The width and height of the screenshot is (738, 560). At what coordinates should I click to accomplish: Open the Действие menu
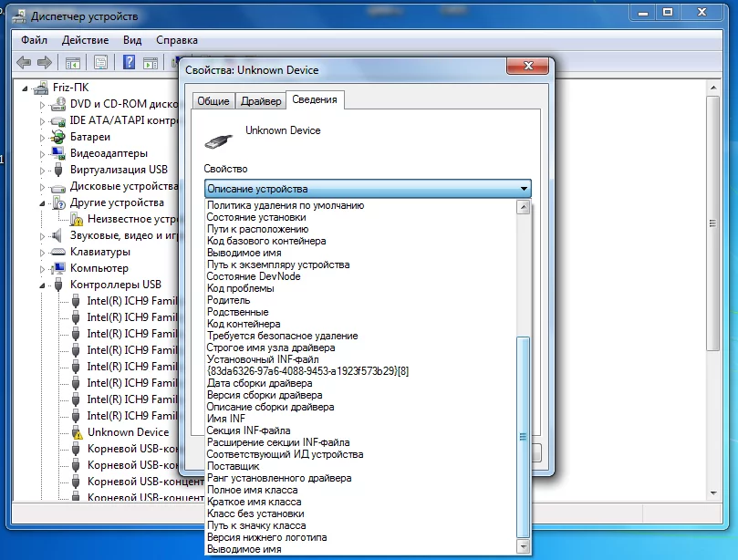point(86,39)
